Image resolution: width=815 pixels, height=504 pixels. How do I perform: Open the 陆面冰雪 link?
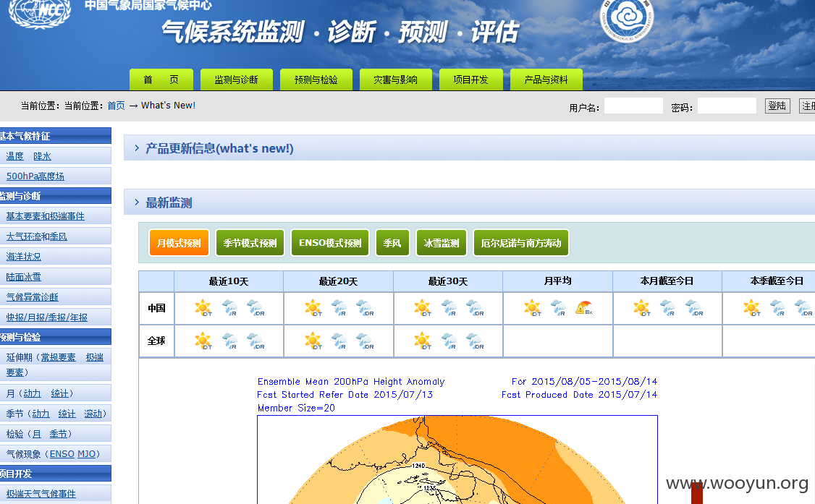(x=23, y=277)
